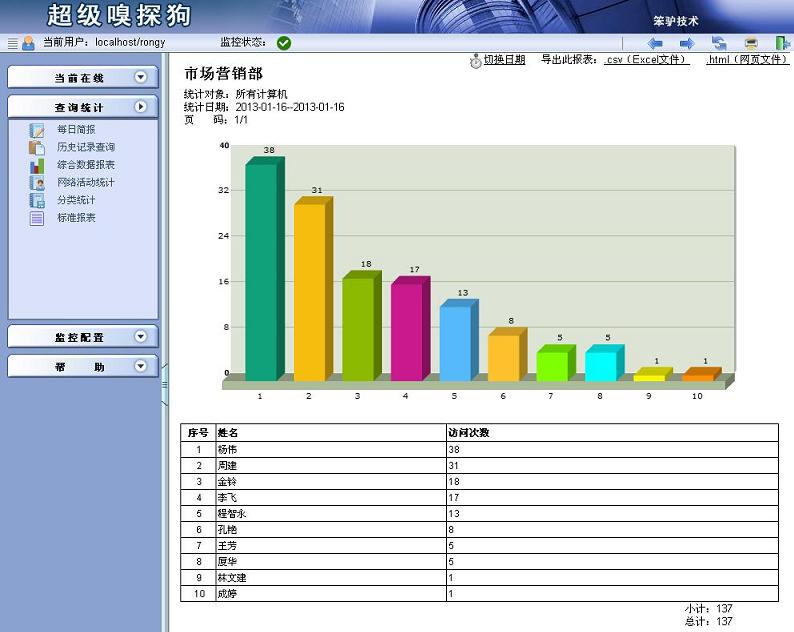Screen dimensions: 794x632
Task: Click the 历史记录查询 history query icon
Action: pyautogui.click(x=37, y=148)
